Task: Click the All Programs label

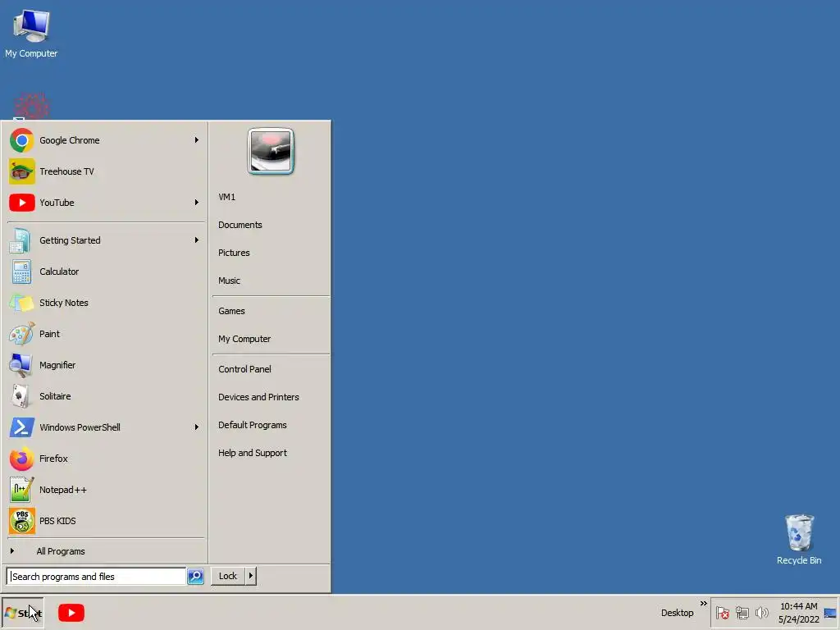Action: [61, 551]
